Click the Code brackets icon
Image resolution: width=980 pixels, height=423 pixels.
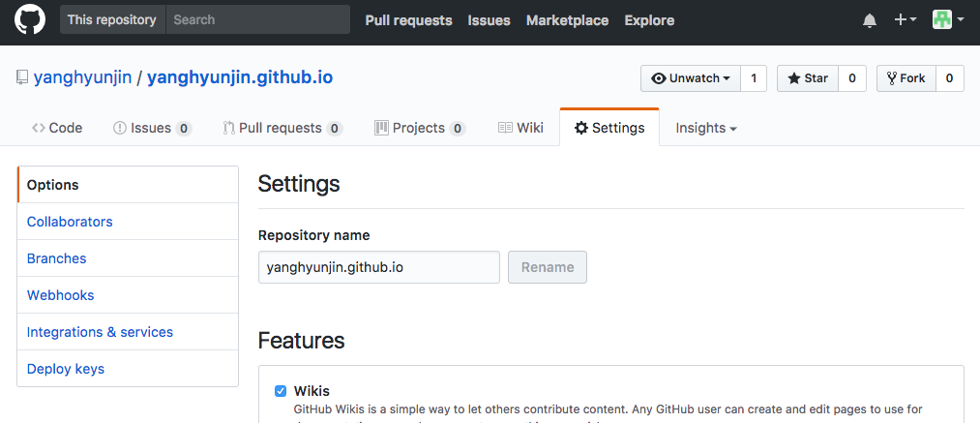coord(38,129)
